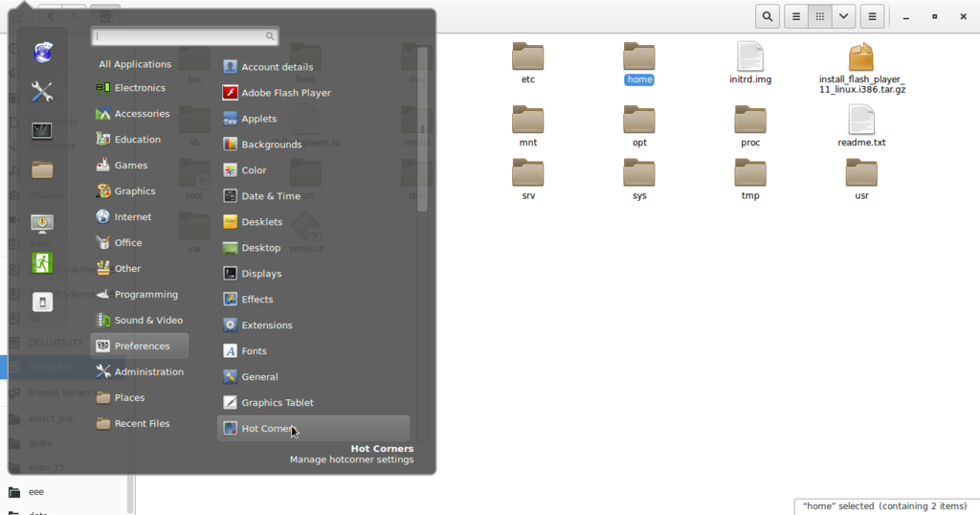
Task: Open the Color settings entry
Action: pos(313,170)
